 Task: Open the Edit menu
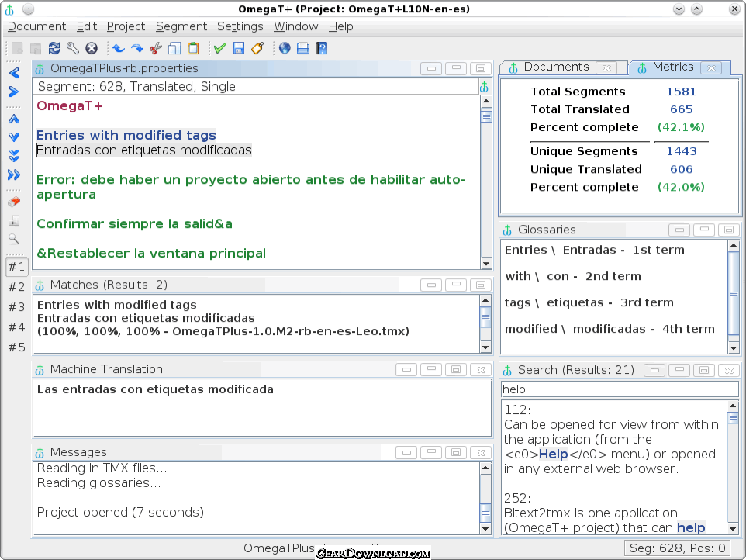click(x=87, y=26)
